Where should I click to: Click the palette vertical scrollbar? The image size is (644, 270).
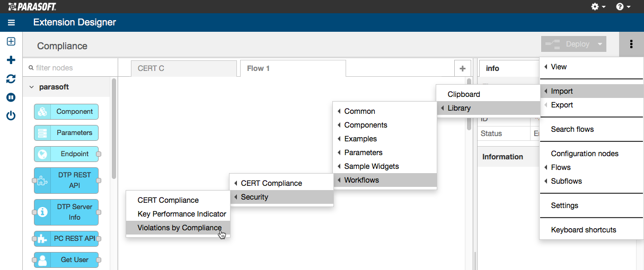[114, 128]
